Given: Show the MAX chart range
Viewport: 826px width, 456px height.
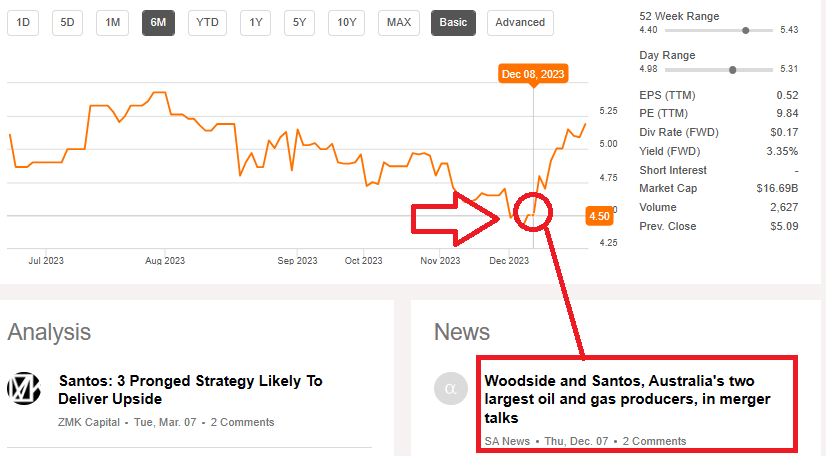Looking at the screenshot, I should pos(398,22).
